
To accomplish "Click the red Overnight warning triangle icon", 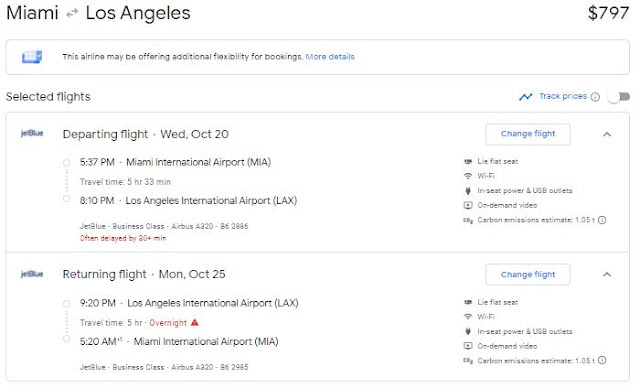I will 195,322.
